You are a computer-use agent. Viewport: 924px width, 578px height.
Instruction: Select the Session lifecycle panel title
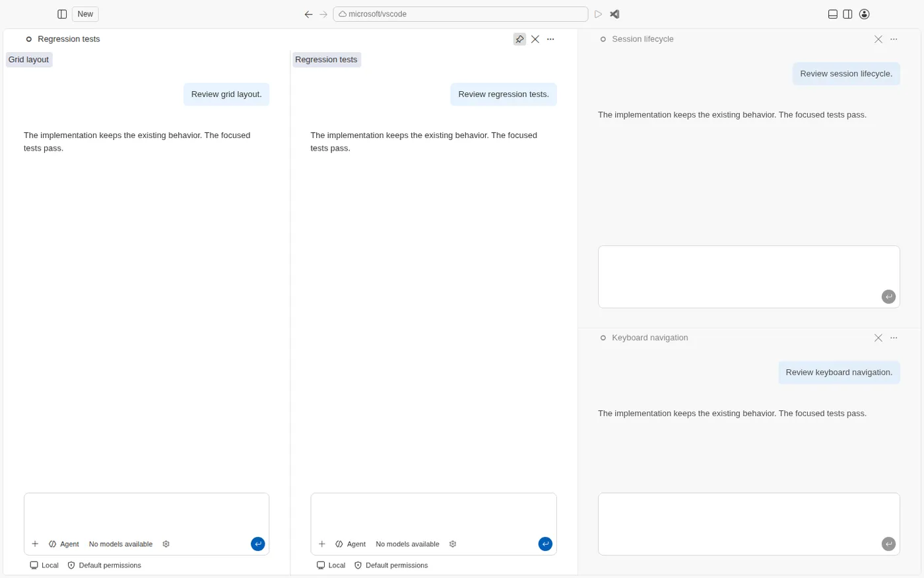[643, 39]
